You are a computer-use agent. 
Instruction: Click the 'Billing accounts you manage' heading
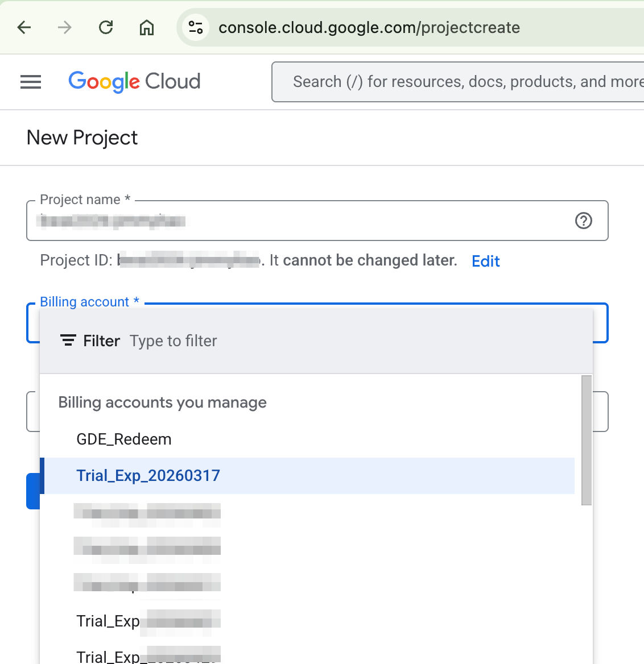162,402
